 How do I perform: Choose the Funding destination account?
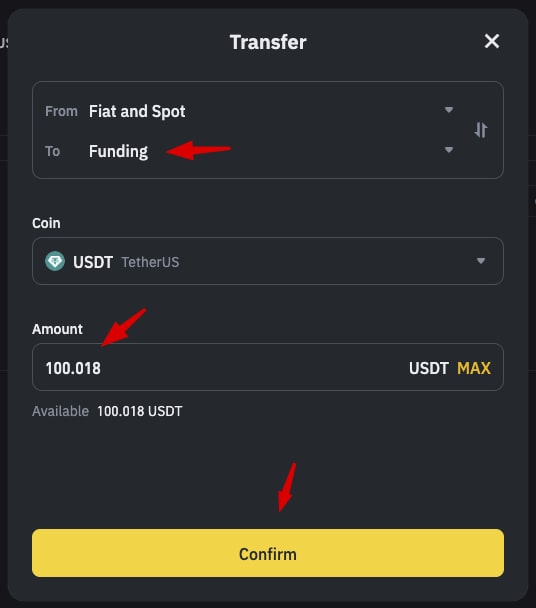(x=118, y=151)
